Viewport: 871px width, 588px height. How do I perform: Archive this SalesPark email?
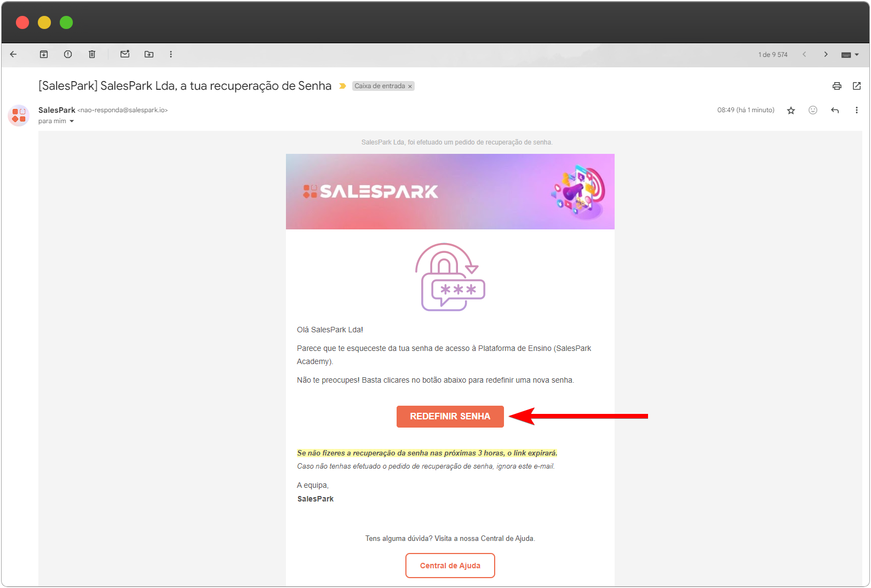pos(44,54)
